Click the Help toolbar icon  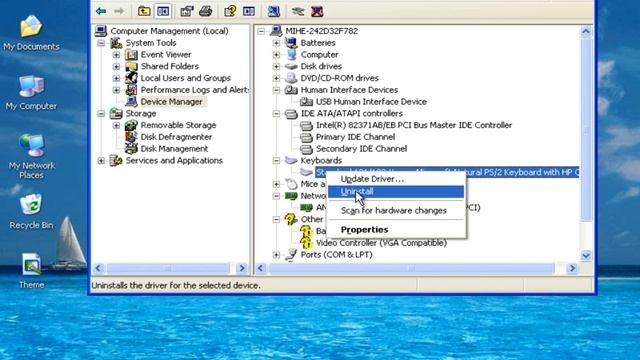pyautogui.click(x=230, y=11)
